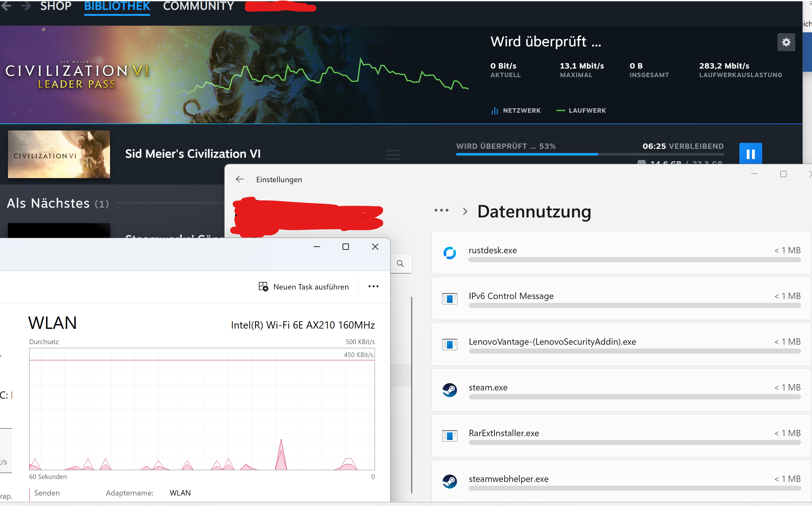Open Sid Meier's Civilization VI title link
Viewport: 812px width, 506px height.
[x=193, y=154]
